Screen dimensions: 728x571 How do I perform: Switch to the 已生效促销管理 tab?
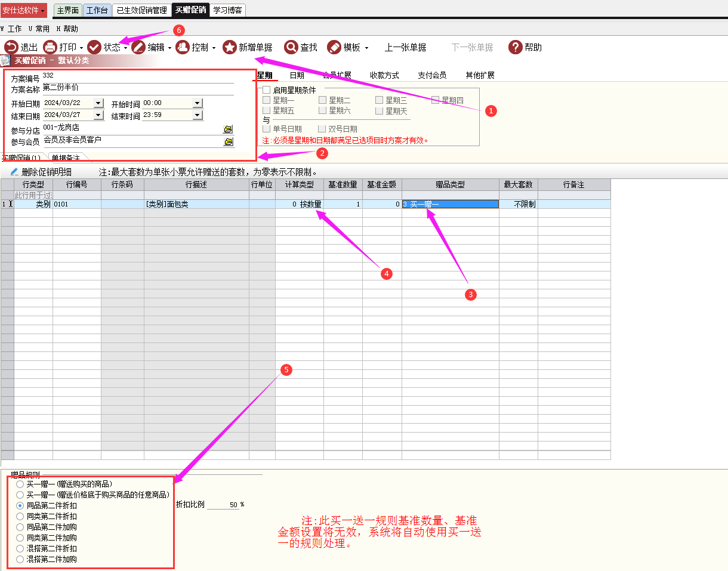141,10
